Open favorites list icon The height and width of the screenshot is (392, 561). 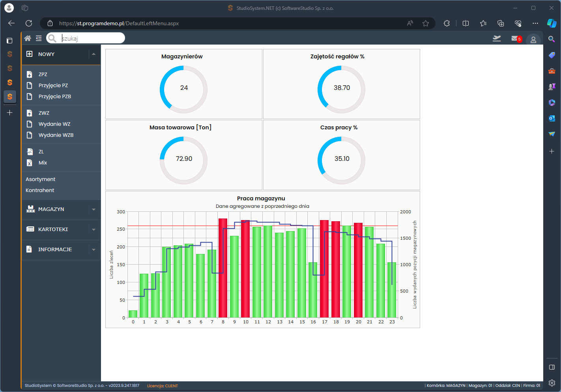pyautogui.click(x=483, y=23)
